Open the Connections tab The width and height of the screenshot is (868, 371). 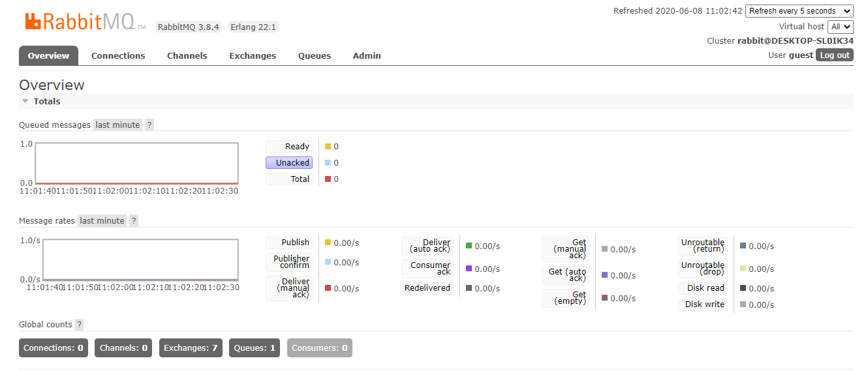tap(118, 55)
